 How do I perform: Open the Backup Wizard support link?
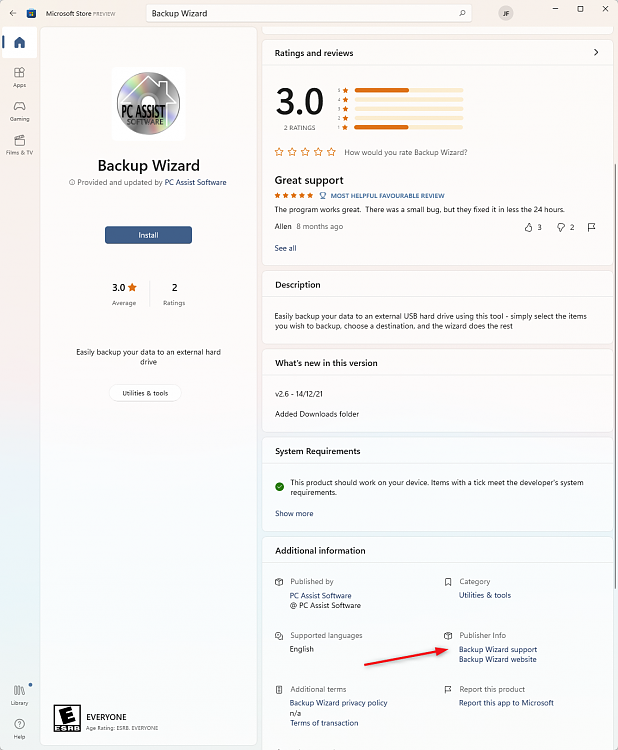point(498,650)
